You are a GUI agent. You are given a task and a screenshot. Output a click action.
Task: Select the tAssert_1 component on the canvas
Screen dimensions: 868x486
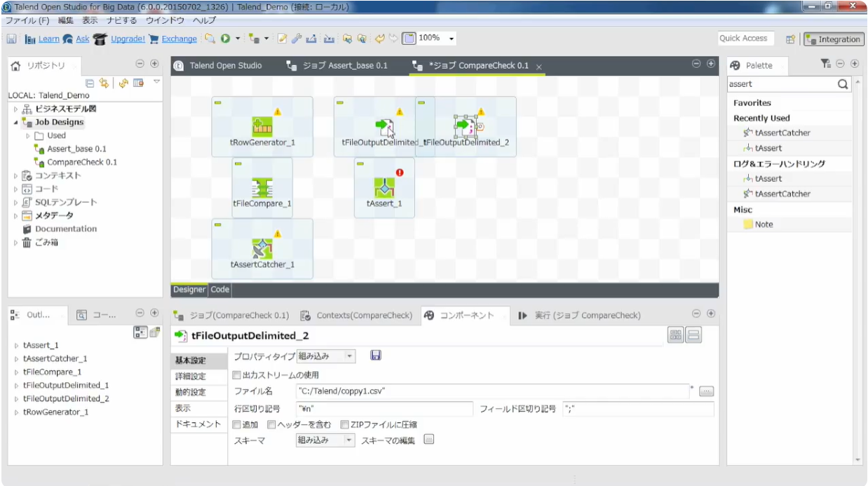[x=384, y=188]
